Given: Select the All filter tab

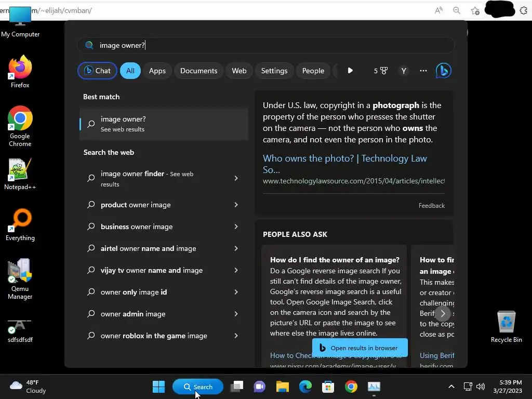Looking at the screenshot, I should 130,71.
